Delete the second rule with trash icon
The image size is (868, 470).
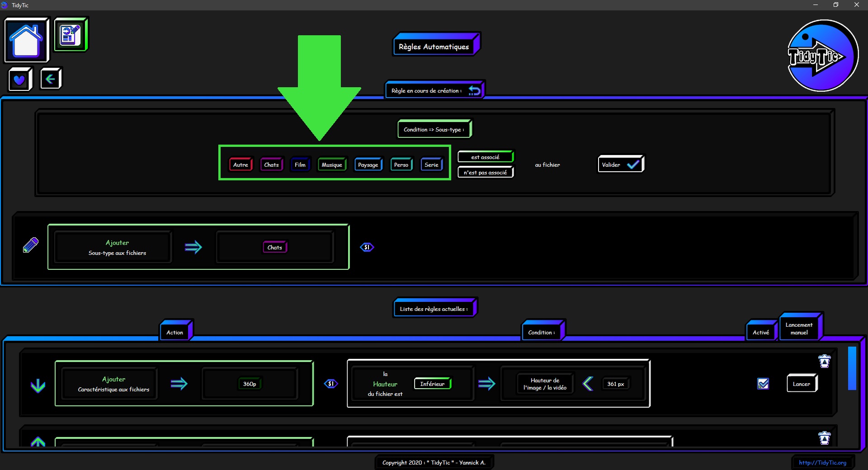[825, 438]
